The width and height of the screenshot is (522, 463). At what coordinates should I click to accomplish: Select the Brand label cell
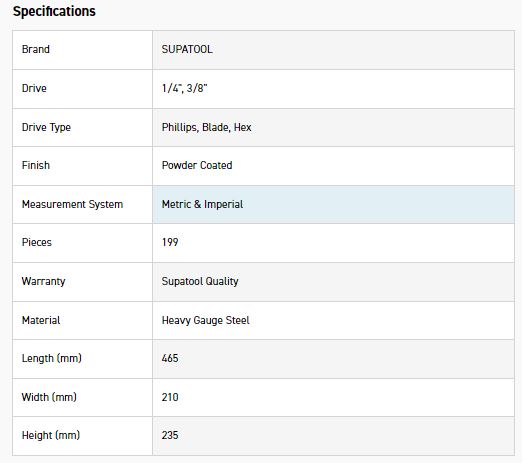(x=82, y=50)
